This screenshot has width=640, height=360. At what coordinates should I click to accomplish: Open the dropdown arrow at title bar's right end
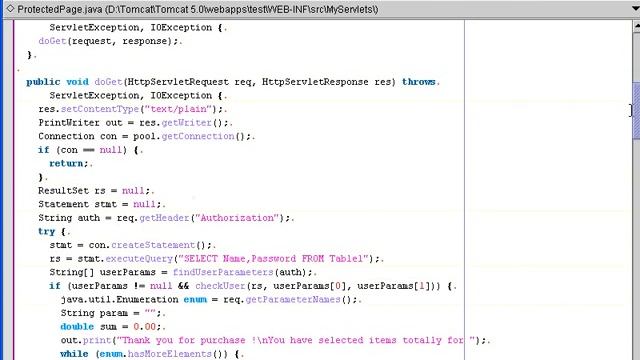point(636,9)
